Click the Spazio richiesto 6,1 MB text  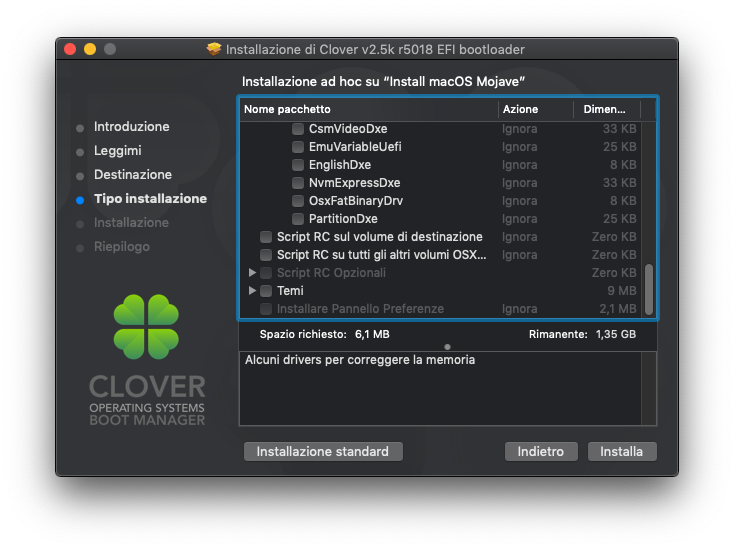tap(324, 334)
